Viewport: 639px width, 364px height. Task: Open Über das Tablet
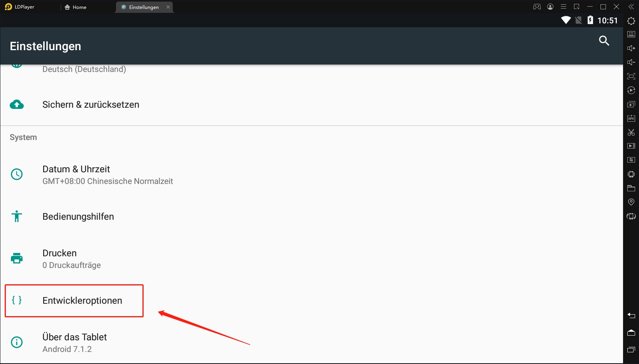[x=311, y=343]
